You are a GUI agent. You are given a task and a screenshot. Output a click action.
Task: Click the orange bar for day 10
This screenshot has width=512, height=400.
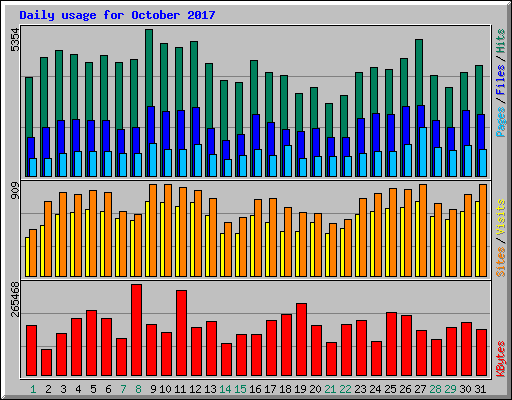[x=168, y=230]
